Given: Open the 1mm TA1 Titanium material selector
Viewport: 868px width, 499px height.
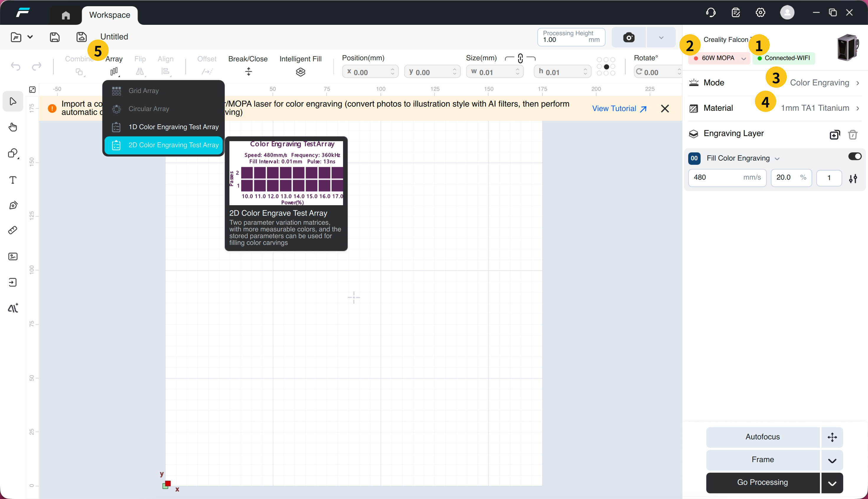Looking at the screenshot, I should 820,108.
